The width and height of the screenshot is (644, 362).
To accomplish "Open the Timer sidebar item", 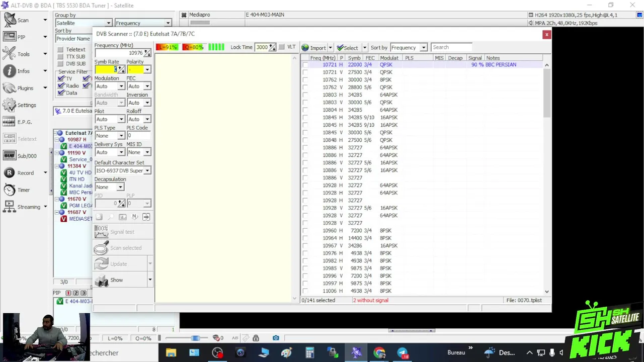I will pos(17,190).
